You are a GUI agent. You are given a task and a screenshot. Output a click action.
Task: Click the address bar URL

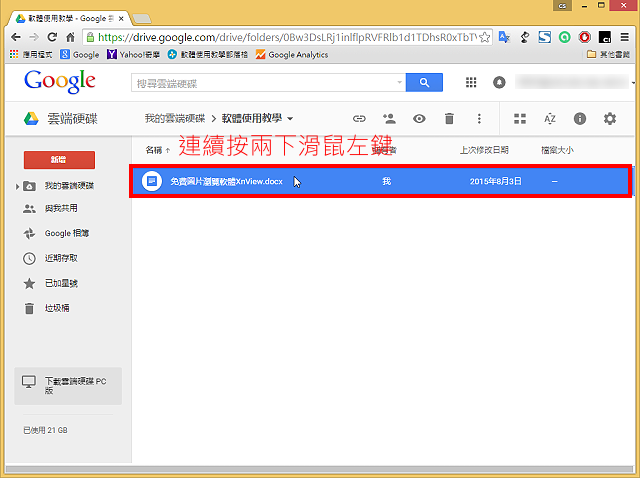[287, 38]
